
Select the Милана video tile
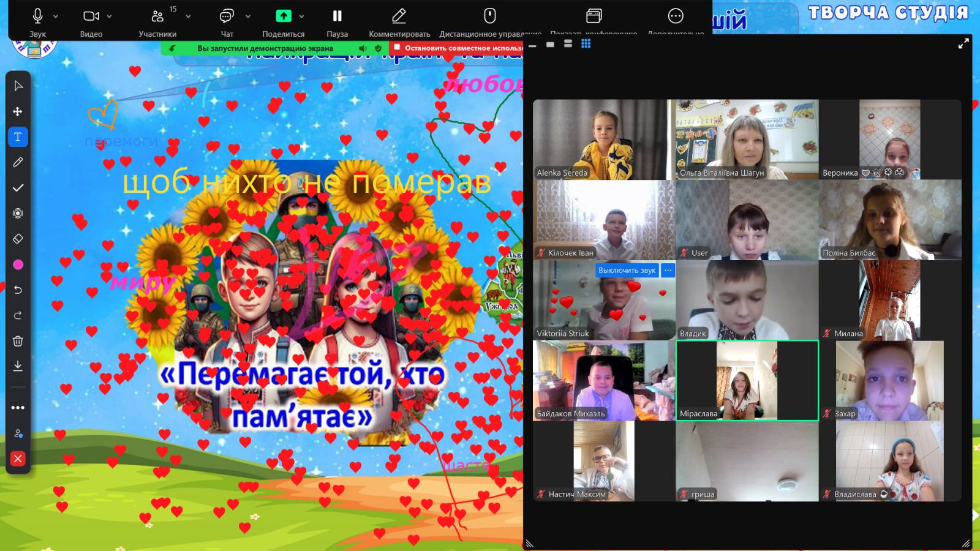pyautogui.click(x=890, y=300)
